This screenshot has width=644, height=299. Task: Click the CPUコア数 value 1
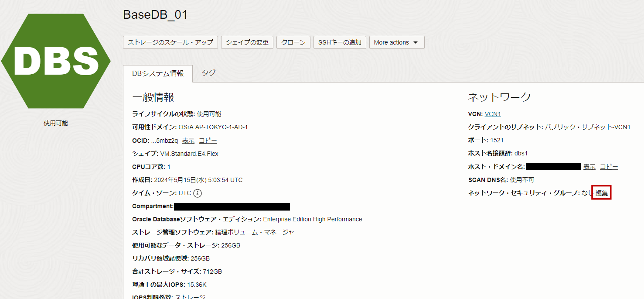point(169,167)
